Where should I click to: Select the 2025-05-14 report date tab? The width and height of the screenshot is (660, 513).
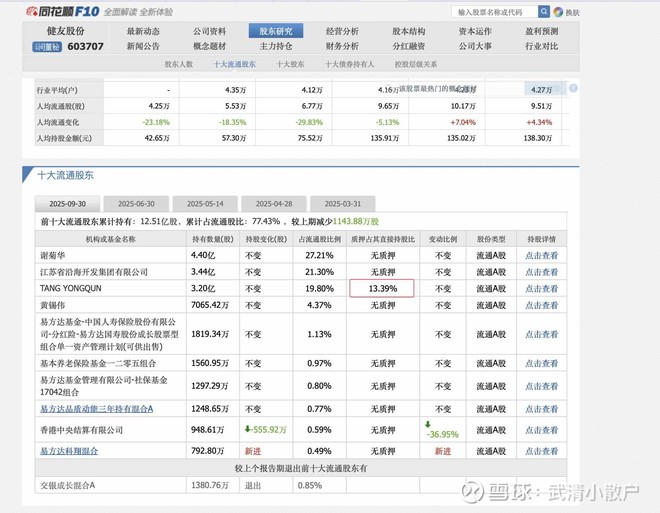point(205,204)
